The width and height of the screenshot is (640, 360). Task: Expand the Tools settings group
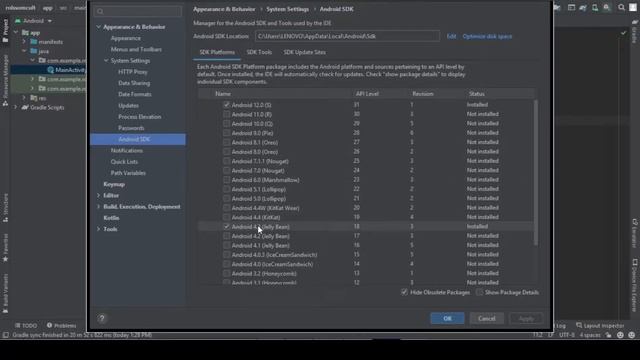[x=98, y=229]
